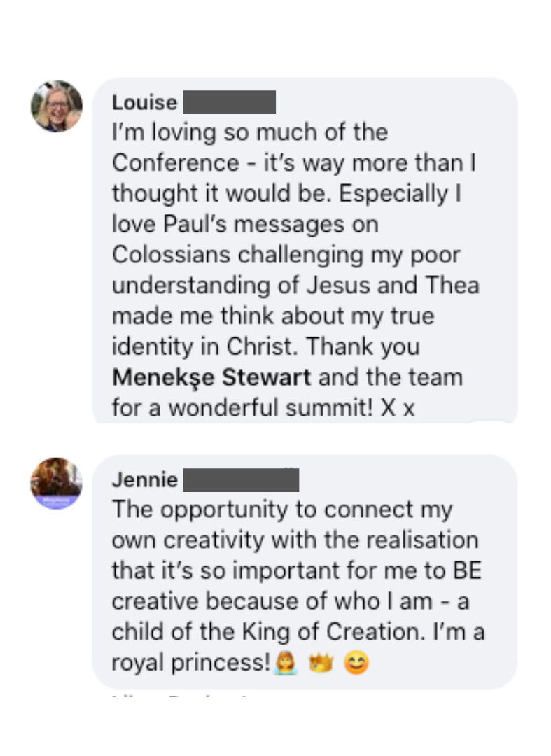Click "royal princess!" text in Jennie's comment
The width and height of the screenshot is (551, 756).
tap(190, 663)
